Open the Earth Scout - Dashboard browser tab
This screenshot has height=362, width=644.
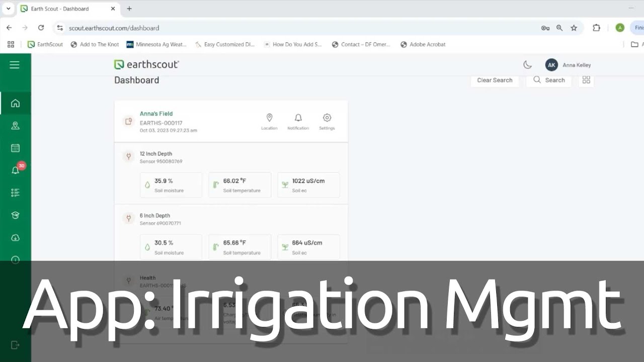[x=59, y=9]
